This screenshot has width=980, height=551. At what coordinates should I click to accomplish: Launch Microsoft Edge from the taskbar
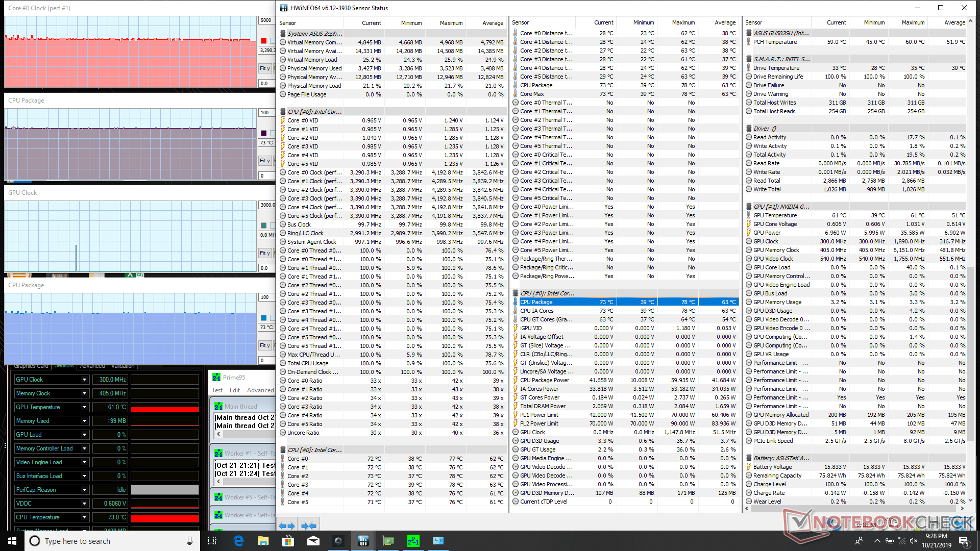(238, 541)
